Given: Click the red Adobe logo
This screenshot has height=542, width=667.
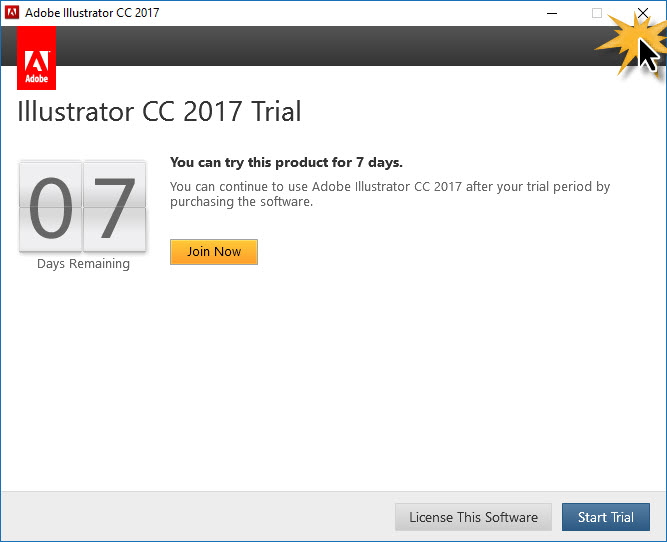Looking at the screenshot, I should tap(37, 58).
